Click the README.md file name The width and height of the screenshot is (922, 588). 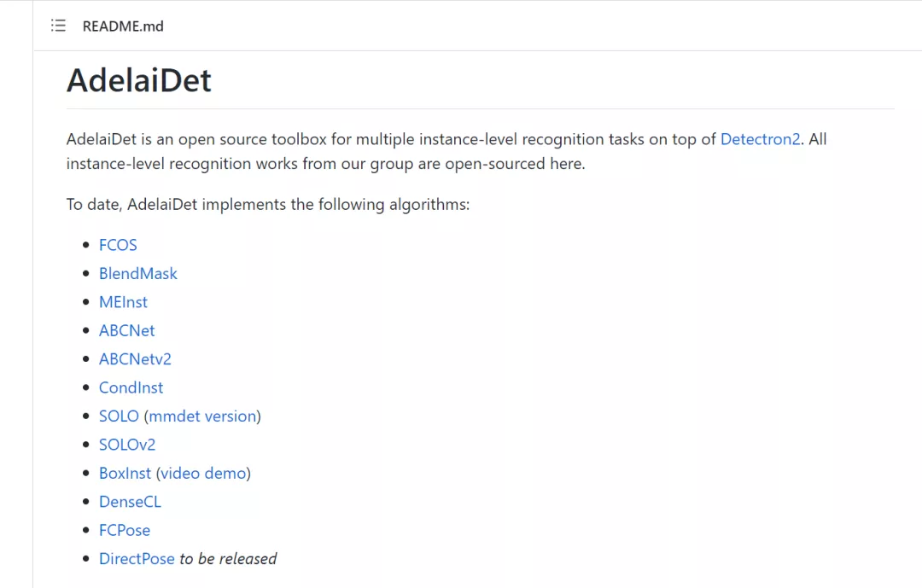123,26
